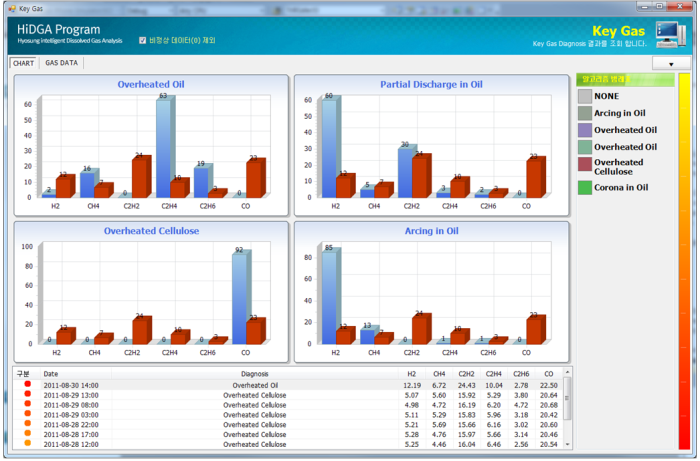The image size is (700, 461).
Task: Click the 63 C2H4 bar in Overheated Oil chart
Action: [x=164, y=147]
